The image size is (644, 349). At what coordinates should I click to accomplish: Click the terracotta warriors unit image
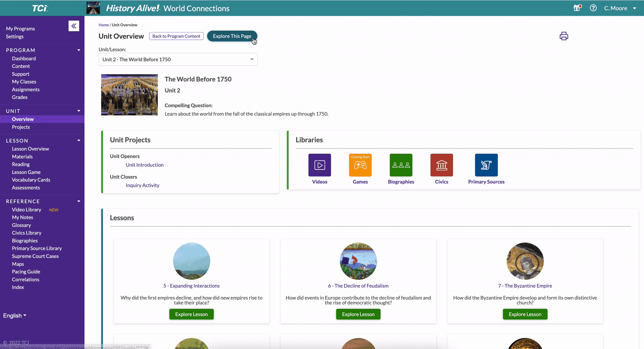pos(129,95)
